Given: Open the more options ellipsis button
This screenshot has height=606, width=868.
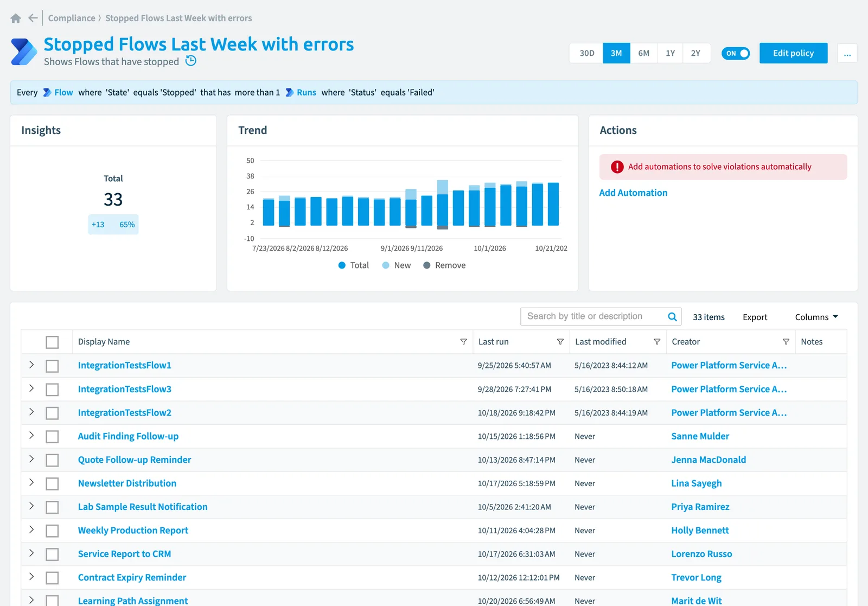Looking at the screenshot, I should (x=847, y=53).
